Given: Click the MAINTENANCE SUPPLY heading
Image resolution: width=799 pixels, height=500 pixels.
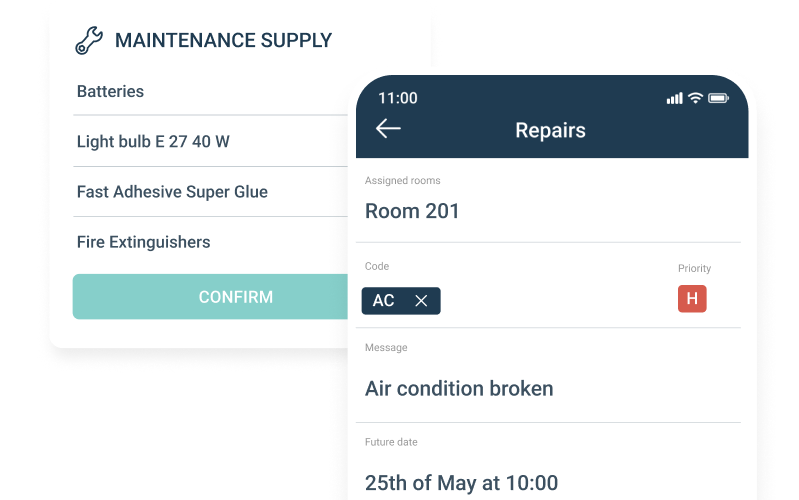Looking at the screenshot, I should pyautogui.click(x=223, y=41).
